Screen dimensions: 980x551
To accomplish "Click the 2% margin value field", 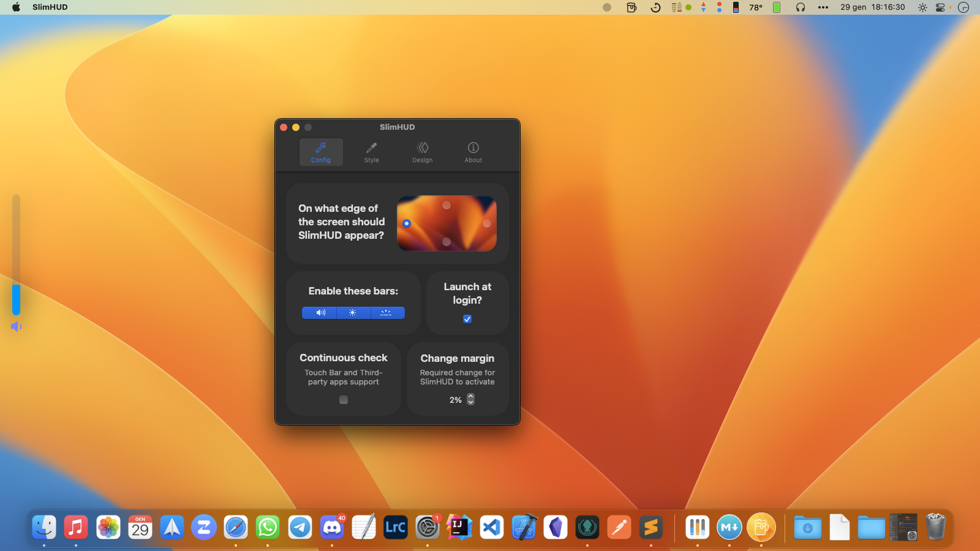I will 456,400.
